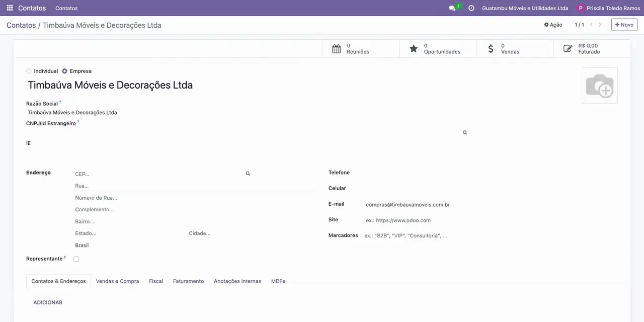Open the Faturamento tab
Viewport: 644px width, 322px height.
pos(188,281)
